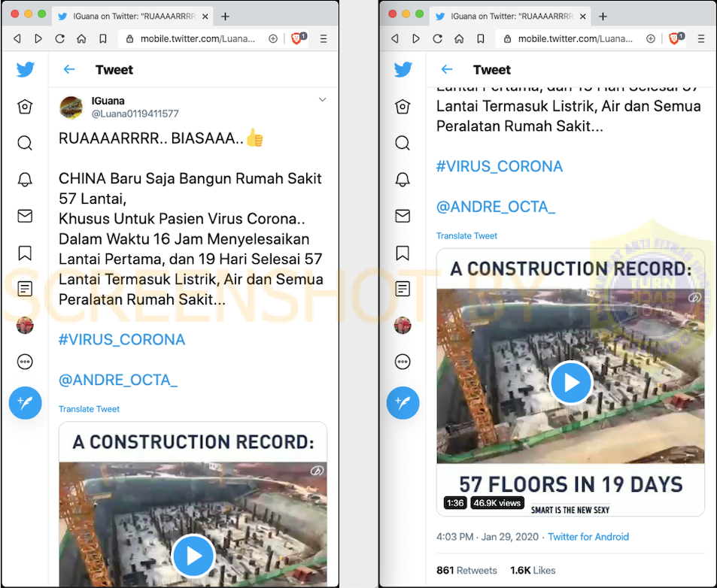
Task: Click Twitter bird logo in left window
Action: [x=25, y=69]
